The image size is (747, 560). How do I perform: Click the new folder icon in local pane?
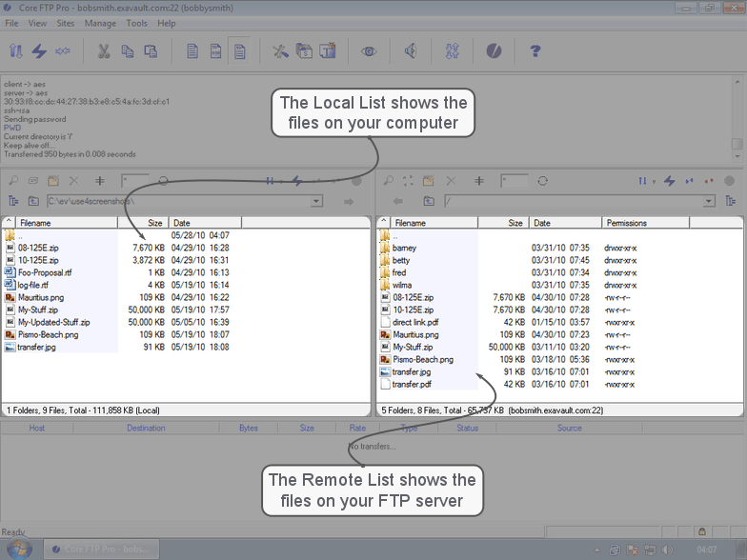pyautogui.click(x=53, y=181)
